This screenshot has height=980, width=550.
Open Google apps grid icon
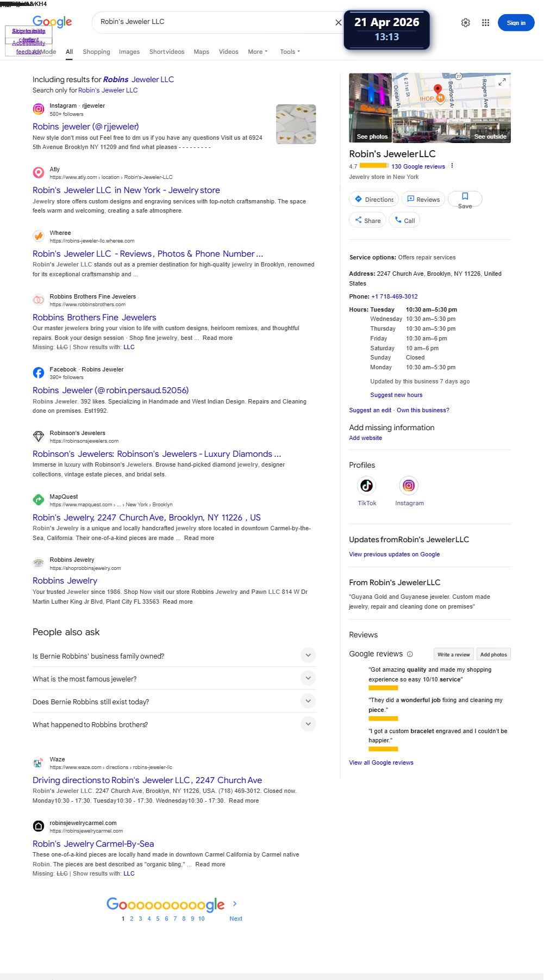485,23
